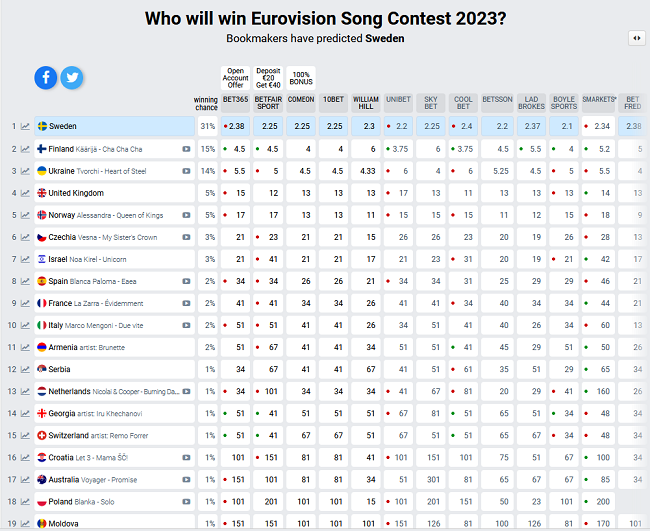The image size is (650, 531).
Task: Click the chart icon for Australia
Action: pyautogui.click(x=24, y=479)
